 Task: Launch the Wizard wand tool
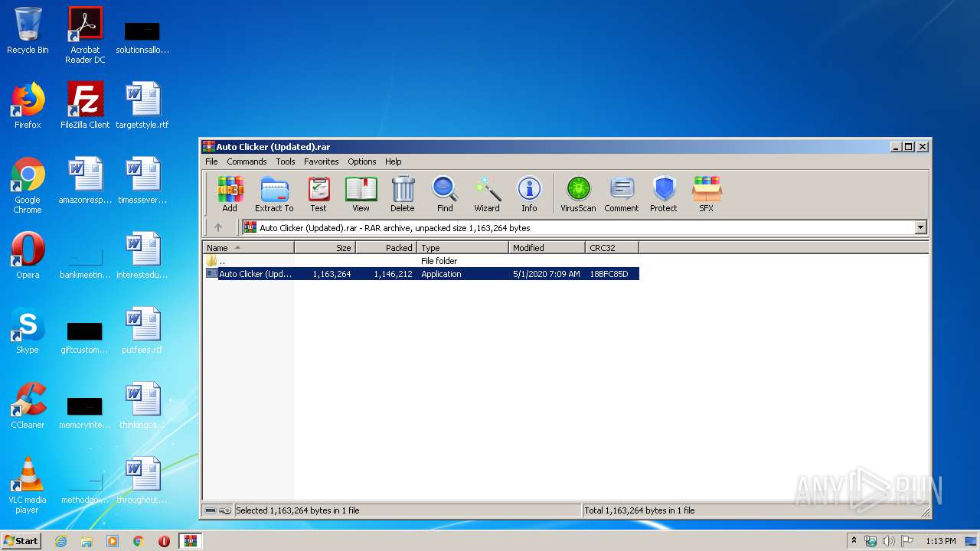pos(487,194)
